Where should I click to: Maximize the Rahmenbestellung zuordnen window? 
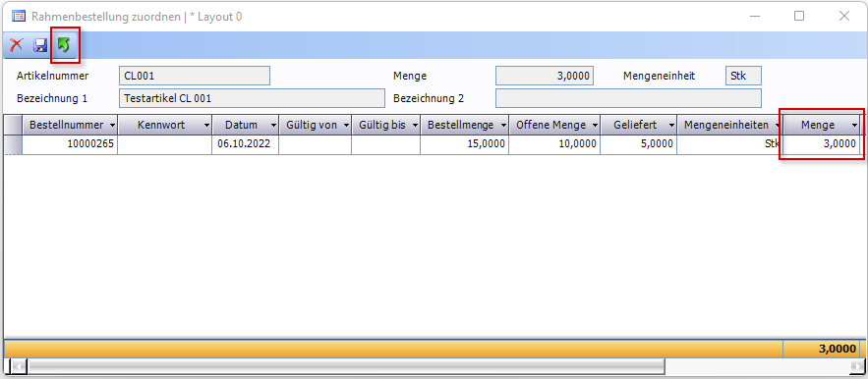tap(799, 16)
